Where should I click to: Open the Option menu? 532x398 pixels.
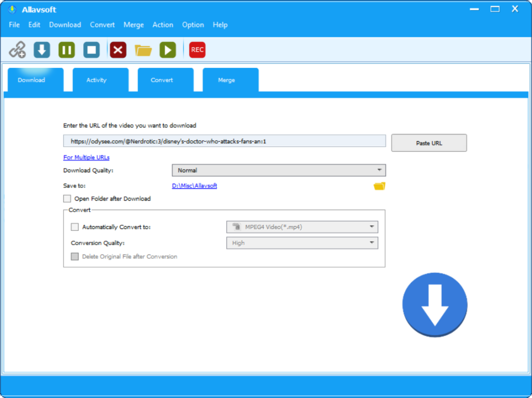193,24
